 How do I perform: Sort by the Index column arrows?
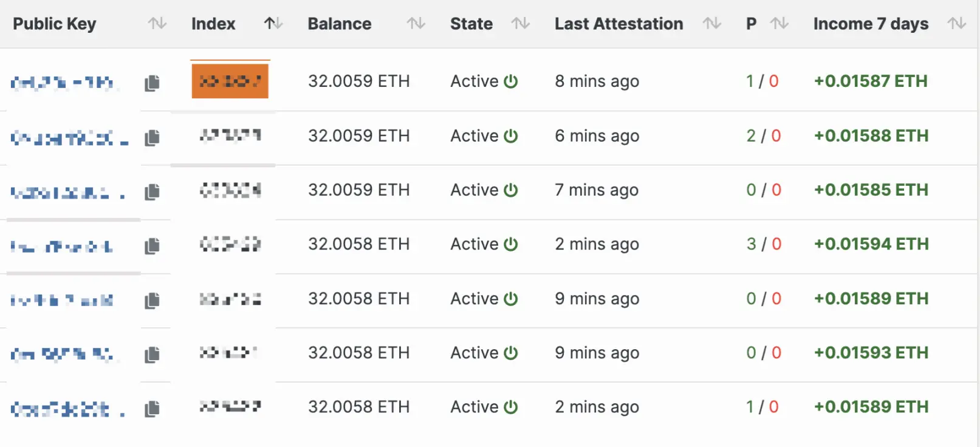click(x=273, y=24)
